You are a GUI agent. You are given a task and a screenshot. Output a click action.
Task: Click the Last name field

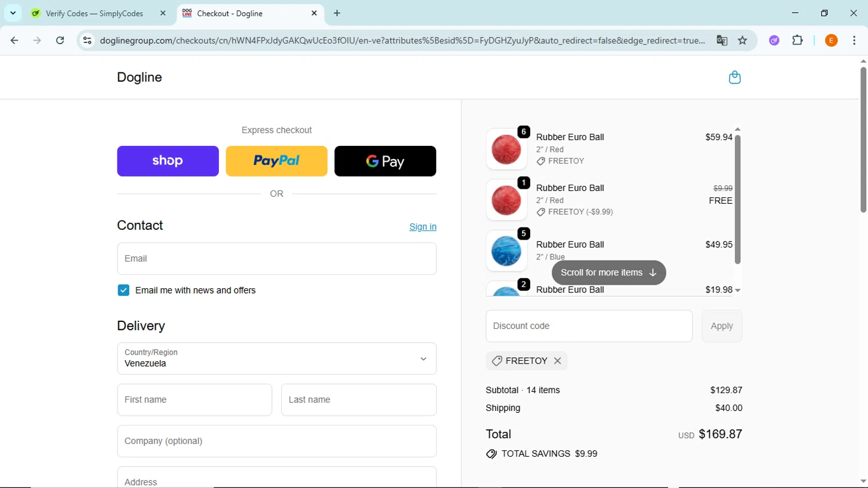359,400
